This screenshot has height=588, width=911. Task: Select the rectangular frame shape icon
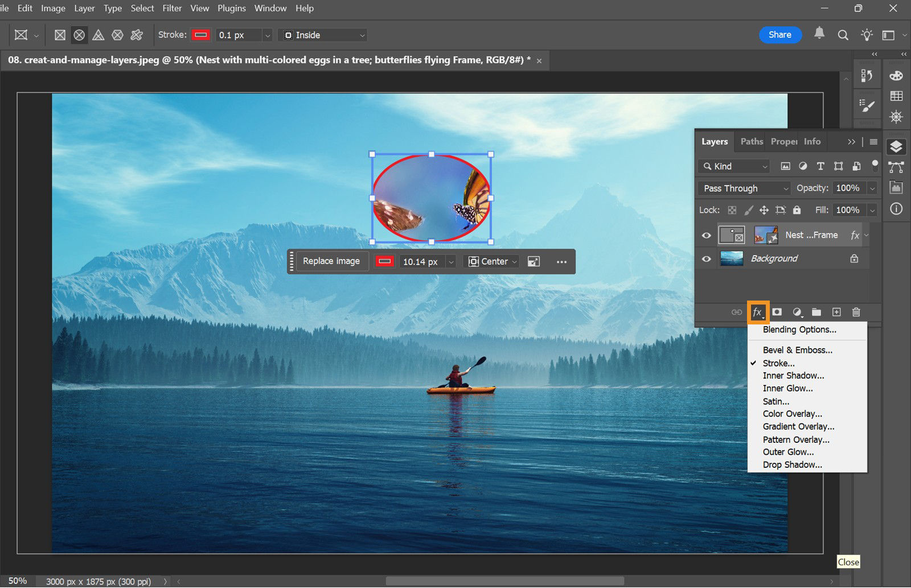pos(60,35)
